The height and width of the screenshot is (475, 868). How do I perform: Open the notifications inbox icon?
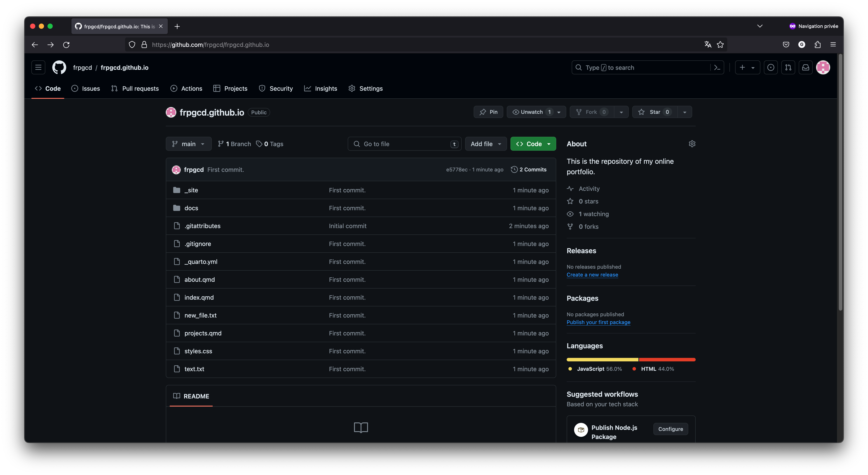tap(806, 67)
